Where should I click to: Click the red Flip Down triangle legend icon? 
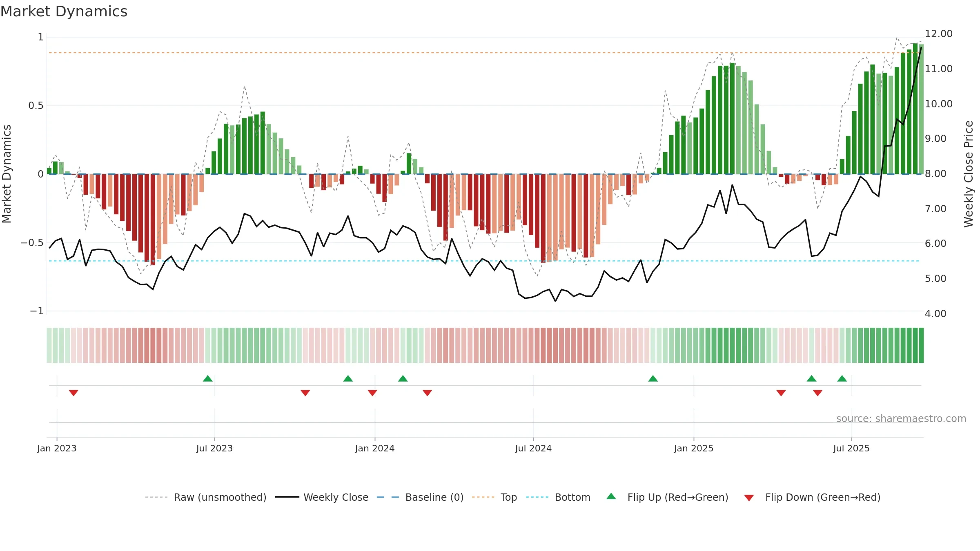749,498
